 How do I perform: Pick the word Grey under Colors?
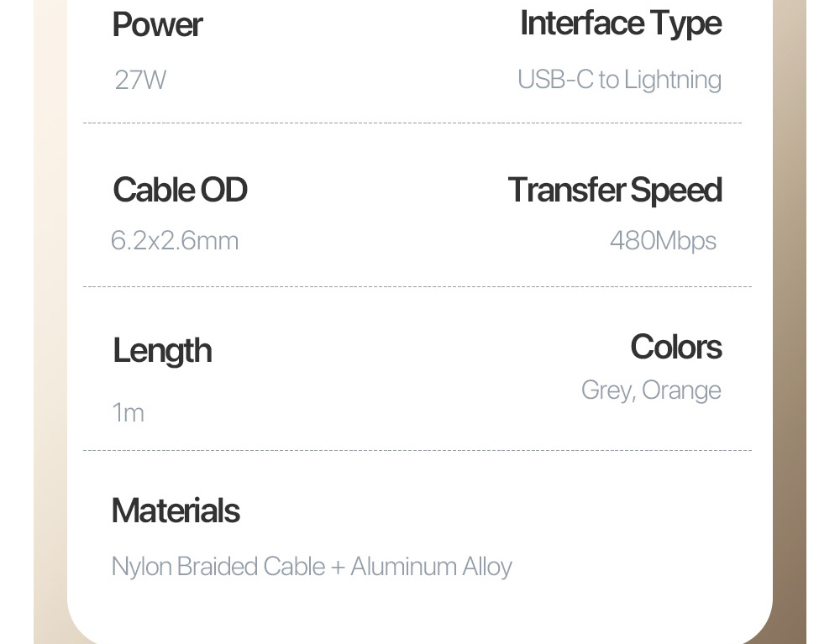click(607, 390)
